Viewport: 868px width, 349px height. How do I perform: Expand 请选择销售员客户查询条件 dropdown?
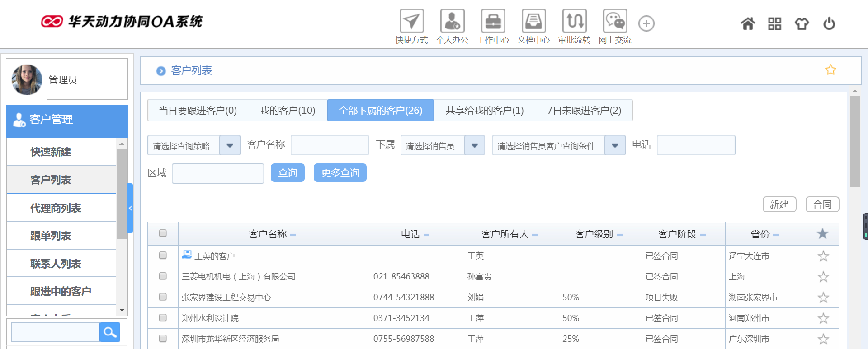[x=615, y=145]
